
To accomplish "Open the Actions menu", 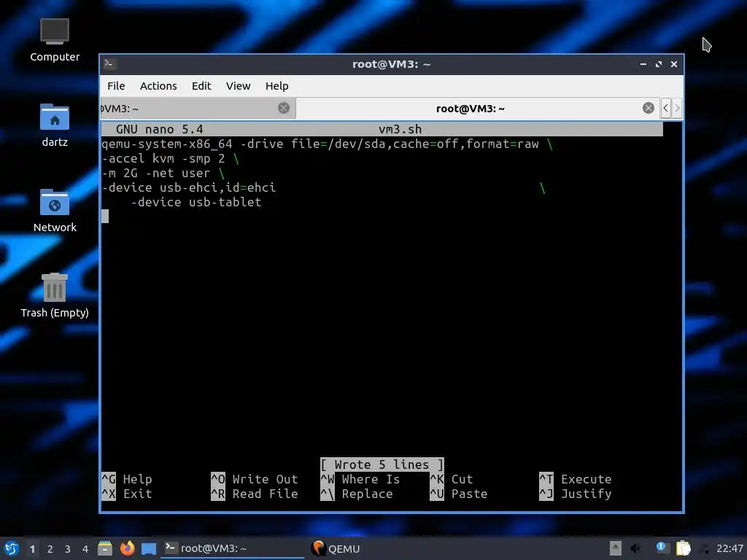I will tap(158, 86).
